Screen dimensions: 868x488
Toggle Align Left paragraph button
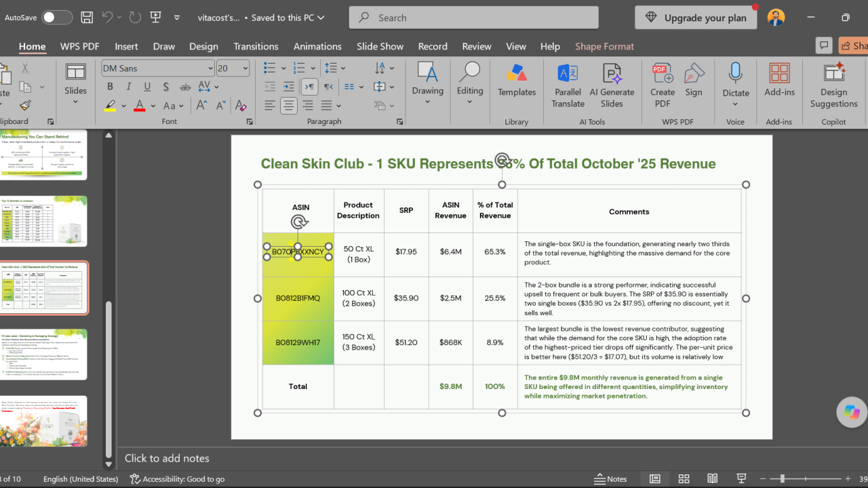(x=270, y=106)
